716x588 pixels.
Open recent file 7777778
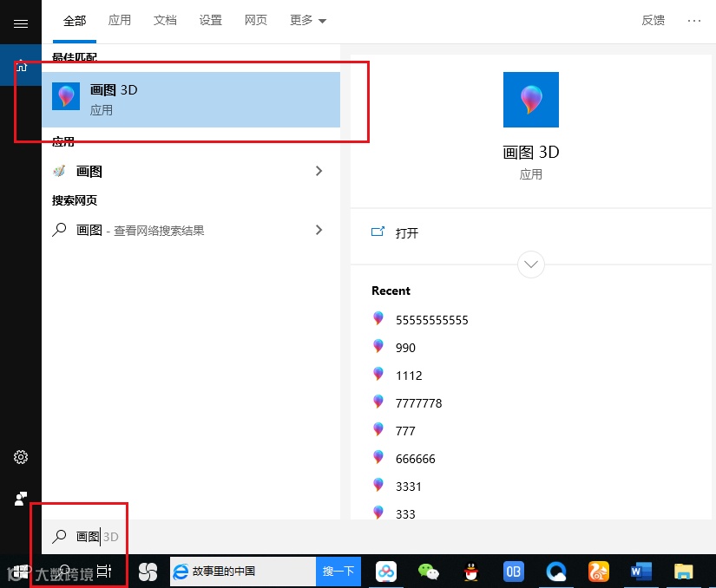coord(418,403)
